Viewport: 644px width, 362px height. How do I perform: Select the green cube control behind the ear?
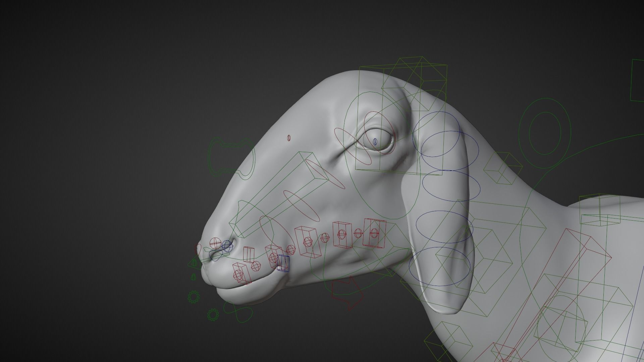click(503, 169)
